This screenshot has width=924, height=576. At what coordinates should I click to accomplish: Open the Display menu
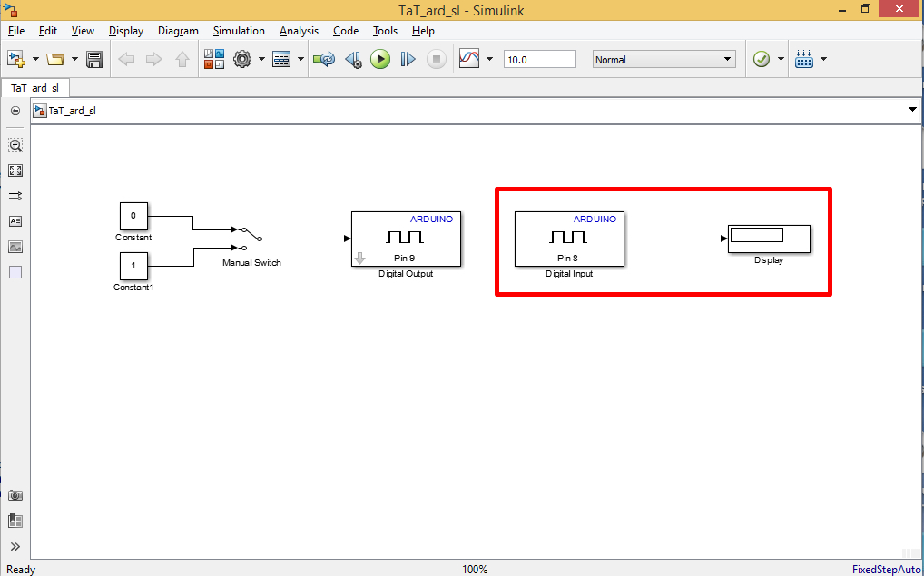coord(126,31)
